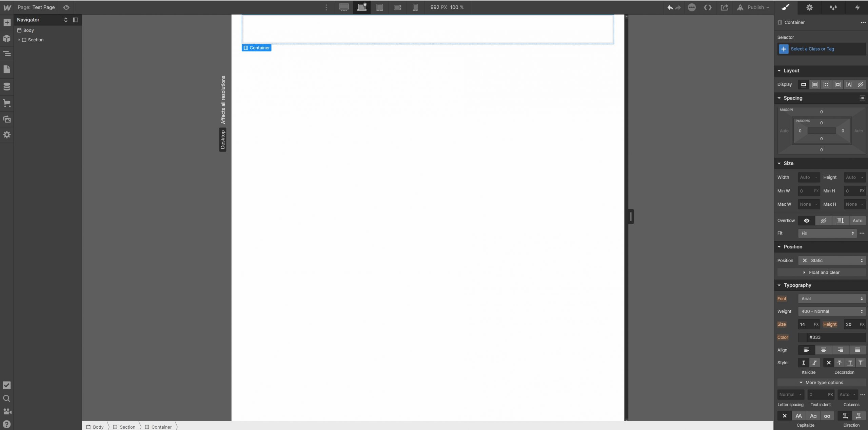
Task: Open the Font Arial dropdown
Action: (x=832, y=299)
